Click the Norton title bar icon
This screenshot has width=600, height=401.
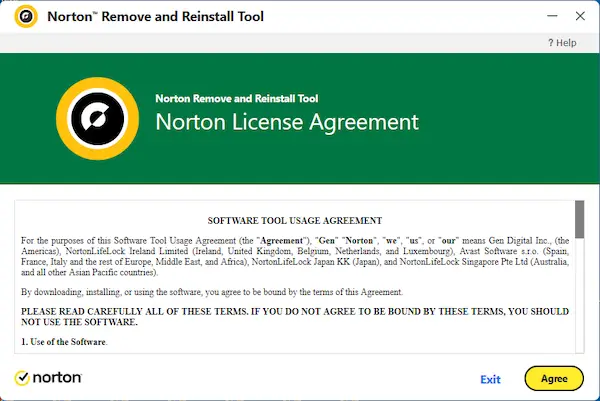[26, 16]
